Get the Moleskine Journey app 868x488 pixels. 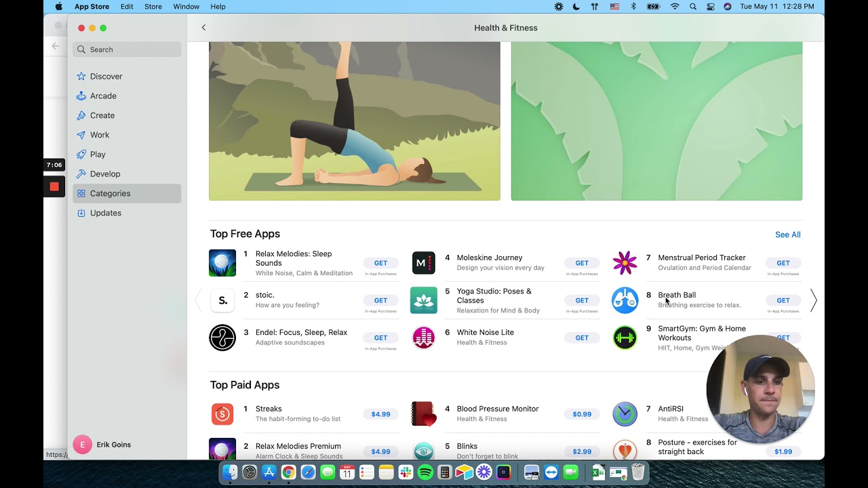click(x=582, y=263)
